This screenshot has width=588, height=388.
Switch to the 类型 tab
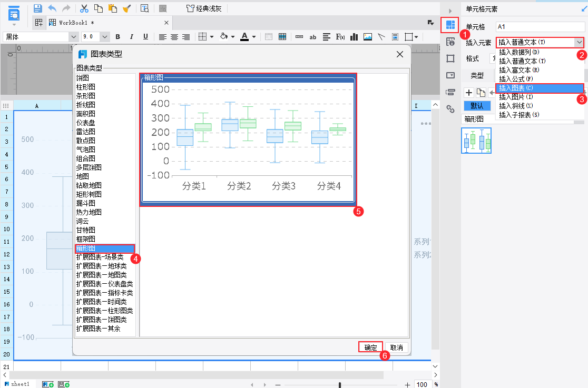point(477,75)
